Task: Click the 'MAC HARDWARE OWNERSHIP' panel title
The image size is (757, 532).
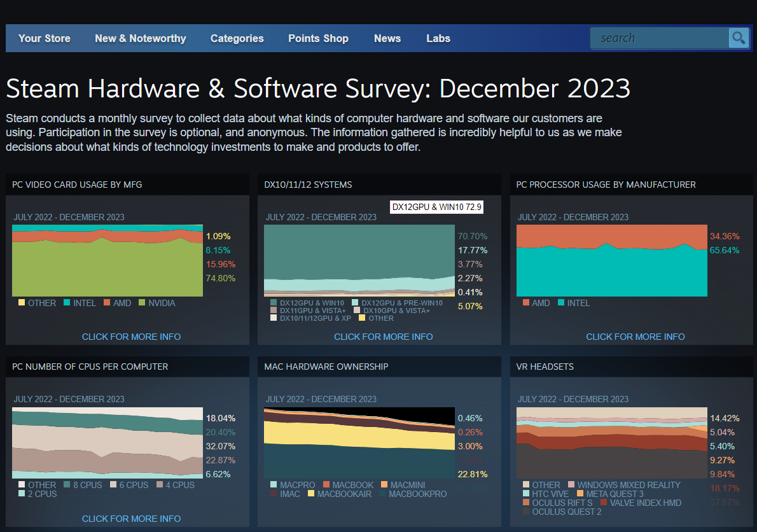Action: click(x=326, y=367)
